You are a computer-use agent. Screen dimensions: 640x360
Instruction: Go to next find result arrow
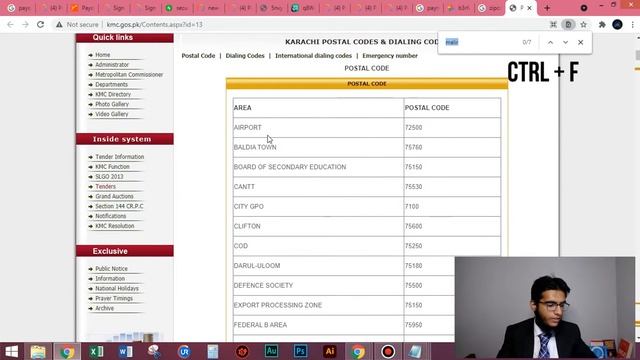point(565,42)
